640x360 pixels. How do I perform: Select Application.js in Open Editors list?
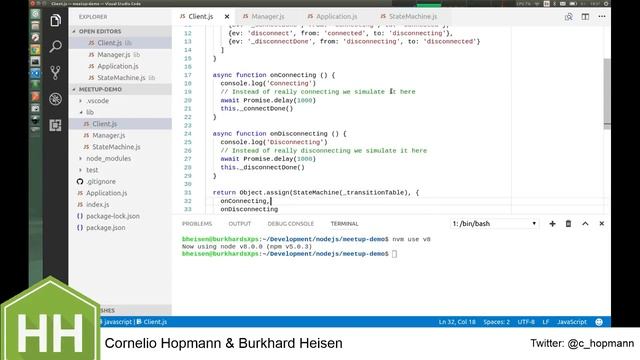coord(120,66)
